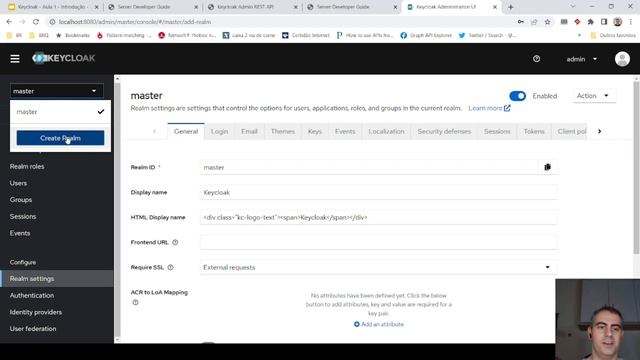Show help for Require SSL
The image size is (640, 360).
point(170,267)
